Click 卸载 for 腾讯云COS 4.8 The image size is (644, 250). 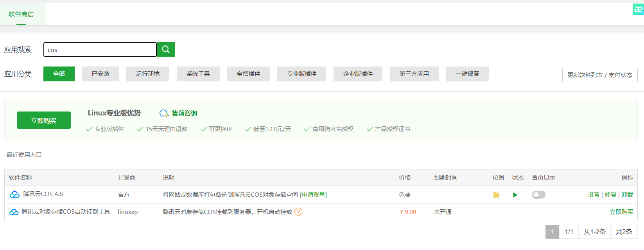[627, 195]
